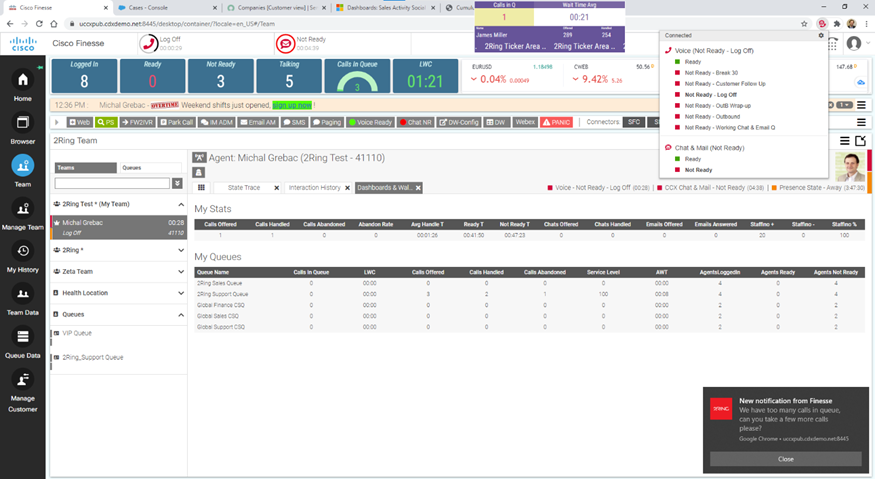This screenshot has height=479, width=875.
Task: Go to My History in the sidebar
Action: pos(22,256)
